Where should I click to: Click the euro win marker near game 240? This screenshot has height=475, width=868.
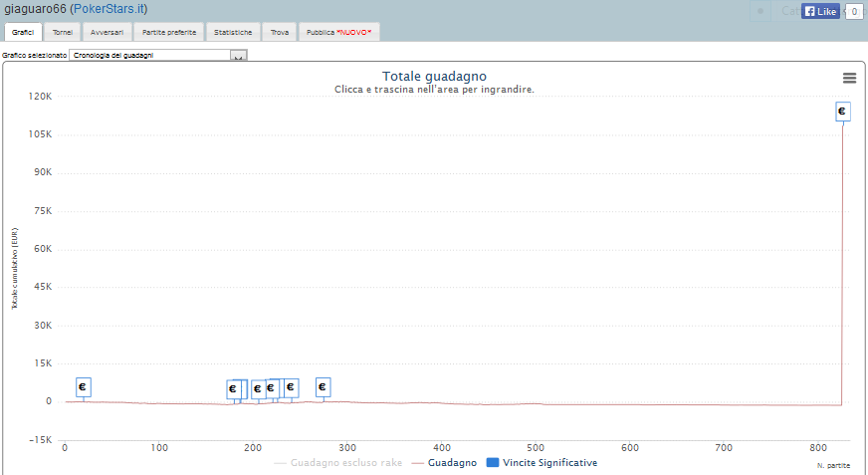click(291, 387)
